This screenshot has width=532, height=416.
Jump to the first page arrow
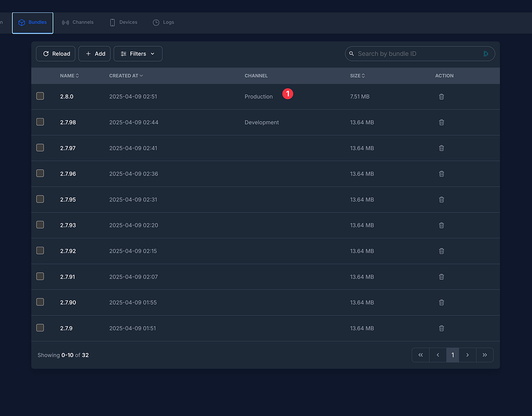[420, 355]
